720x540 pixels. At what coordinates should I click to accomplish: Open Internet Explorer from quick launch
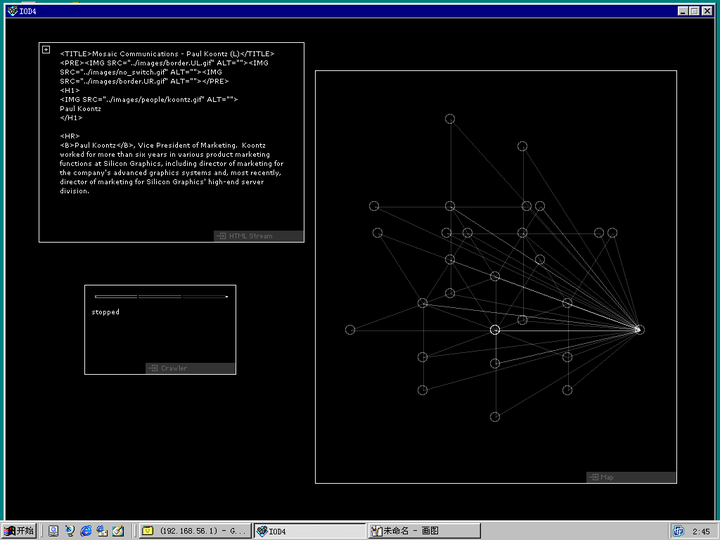[x=86, y=531]
